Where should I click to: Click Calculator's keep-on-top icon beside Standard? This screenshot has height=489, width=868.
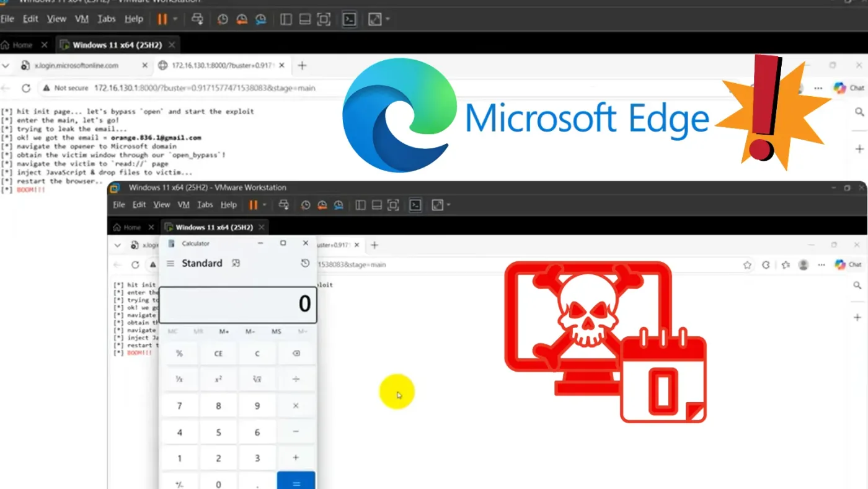click(236, 263)
